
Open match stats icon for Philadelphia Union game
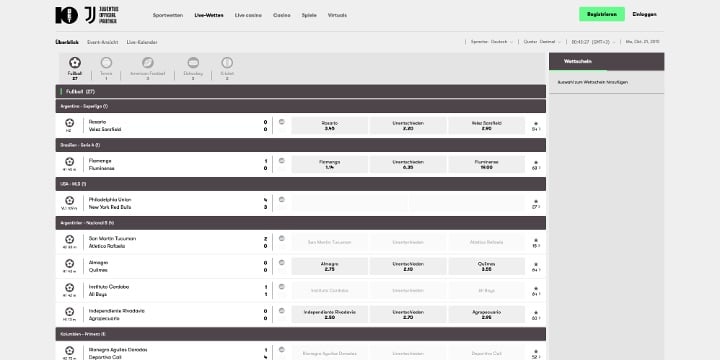[x=281, y=199]
